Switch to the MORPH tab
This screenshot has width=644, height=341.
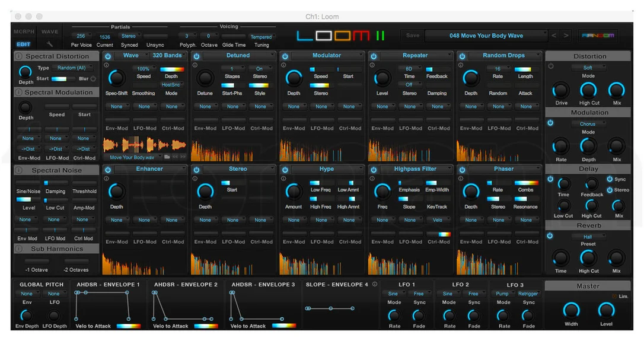[x=24, y=31]
